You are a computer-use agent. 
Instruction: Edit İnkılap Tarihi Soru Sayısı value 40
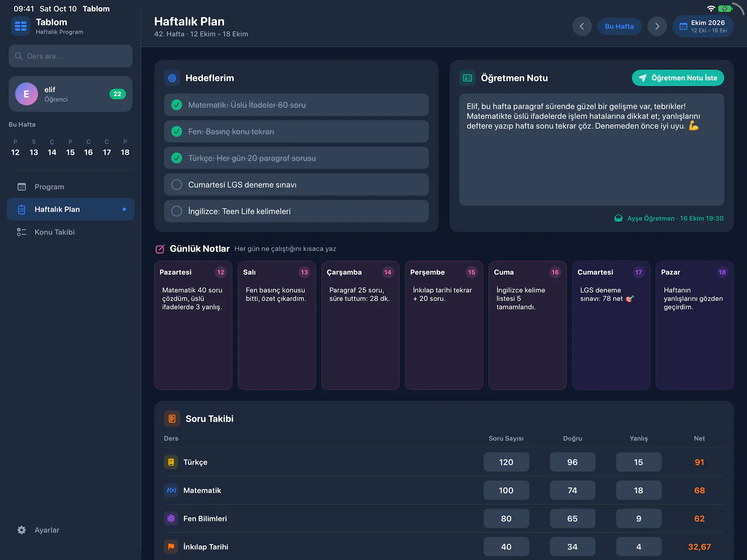point(506,546)
